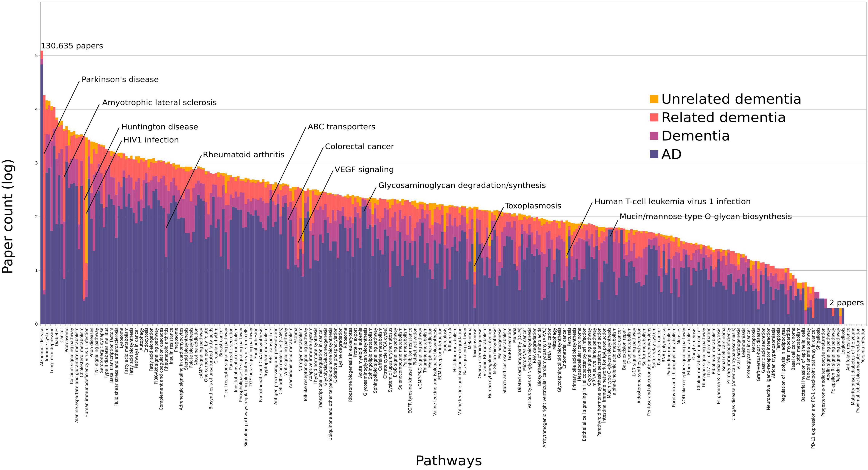This screenshot has width=868, height=470.
Task: Click the 'Toxoplasmosis' callout above the bars
Action: tap(533, 206)
